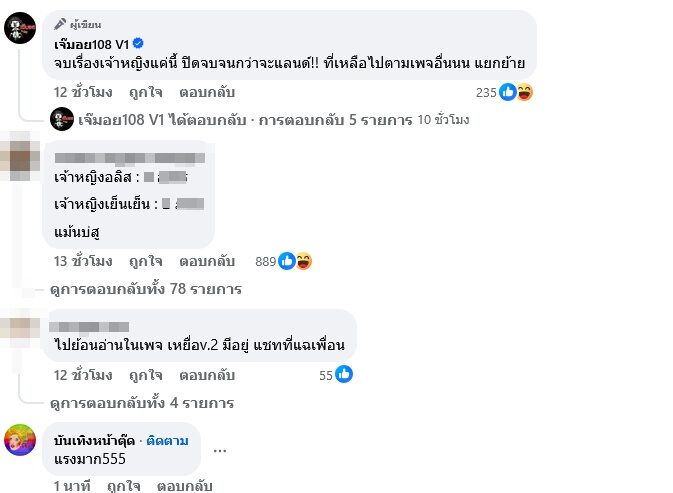
Task: Like the เจ๊มอย108 V1 top comment
Action: pyautogui.click(x=145, y=92)
